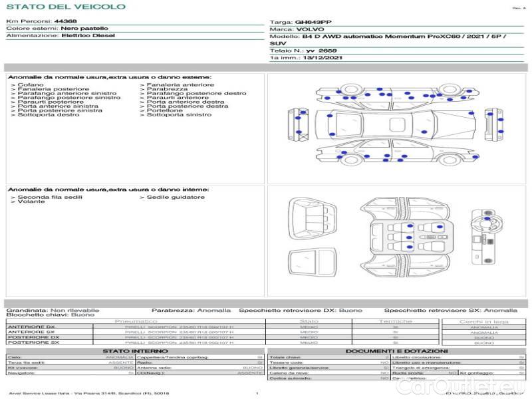Expand the Parabrezza anomaly item
Image resolution: width=532 pixels, height=399 pixels.
[x=168, y=89]
